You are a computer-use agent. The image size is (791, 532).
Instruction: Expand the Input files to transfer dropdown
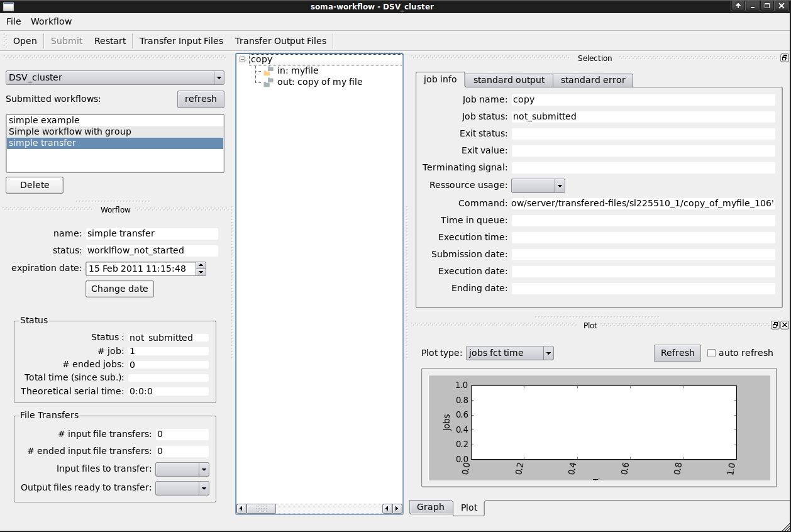coord(203,470)
